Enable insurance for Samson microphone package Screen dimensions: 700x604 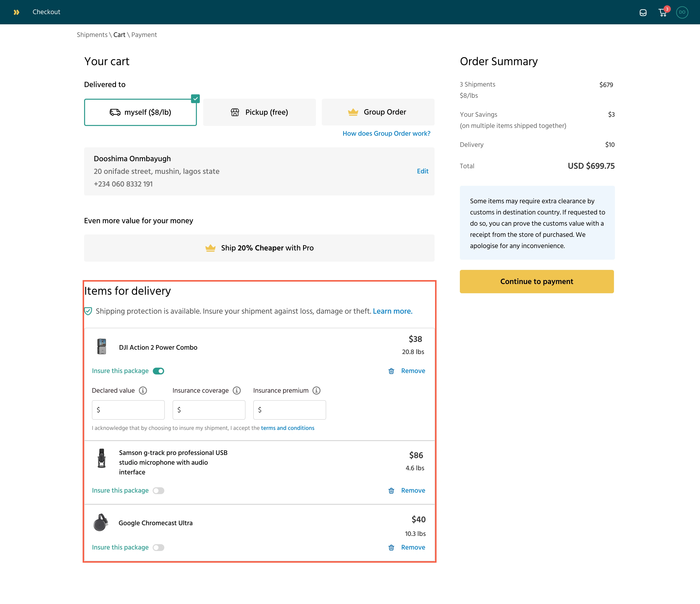pos(158,490)
